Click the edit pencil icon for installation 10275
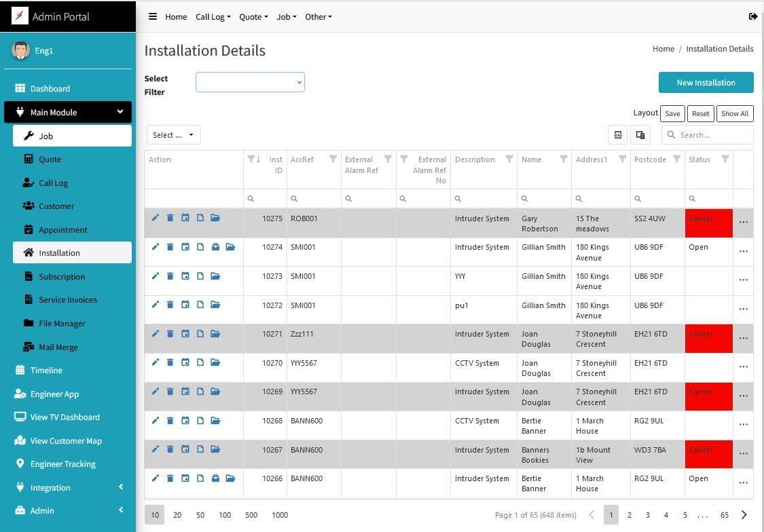 pos(156,218)
